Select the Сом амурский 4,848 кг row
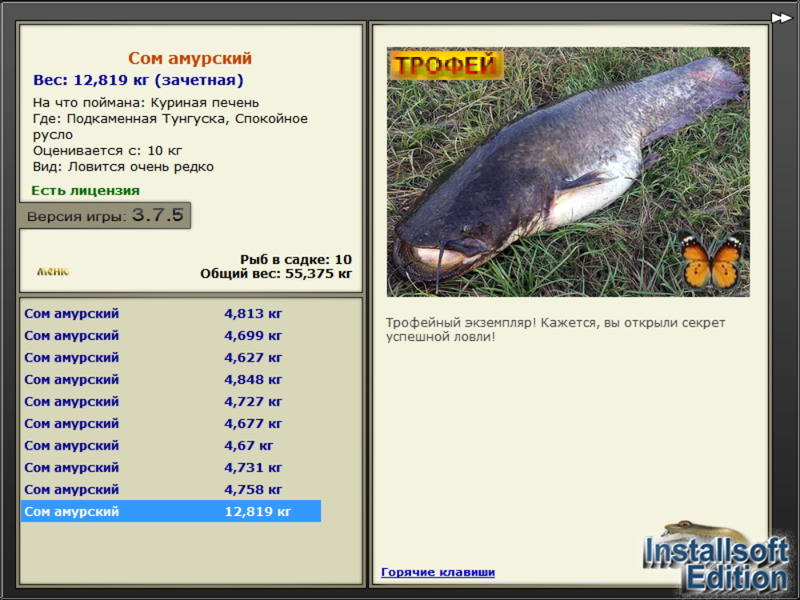 (171, 379)
